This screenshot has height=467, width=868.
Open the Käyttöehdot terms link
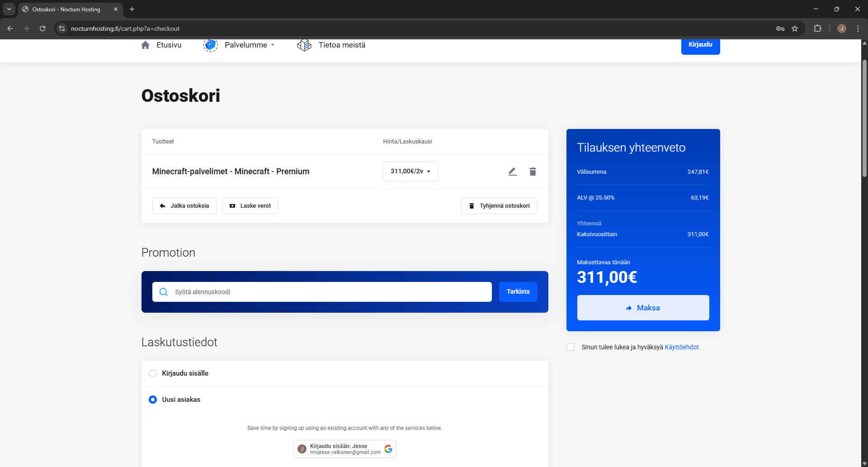coord(681,347)
